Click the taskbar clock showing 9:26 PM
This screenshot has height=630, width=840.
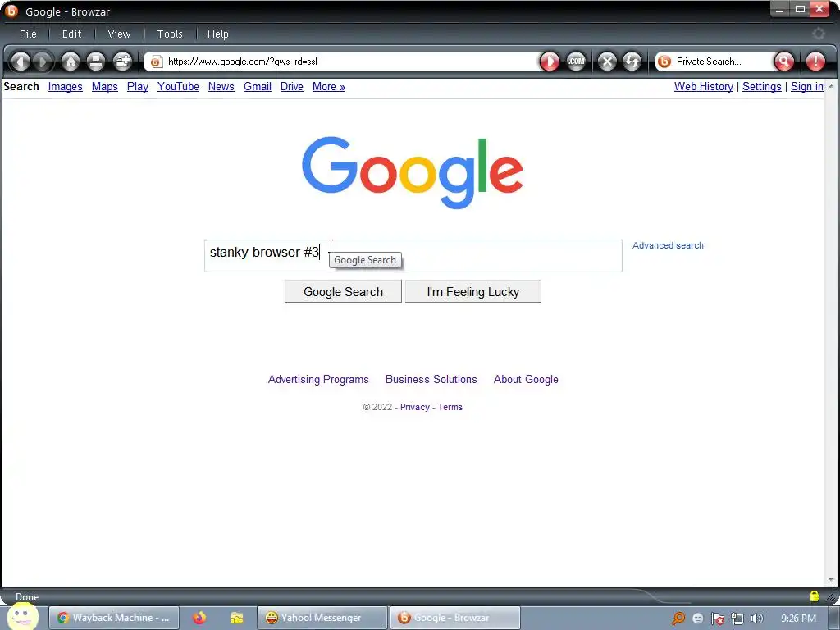799,619
